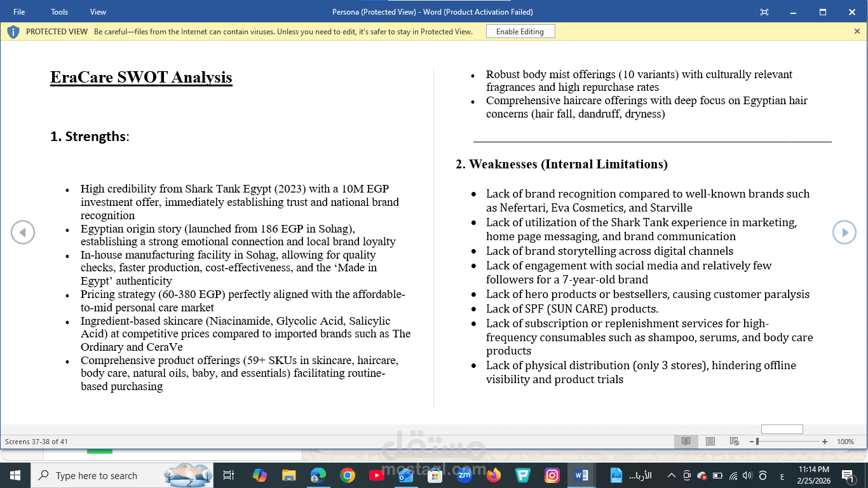Screen dimensions: 868x488
Task: Open Outlook from the taskbar
Action: (x=405, y=475)
